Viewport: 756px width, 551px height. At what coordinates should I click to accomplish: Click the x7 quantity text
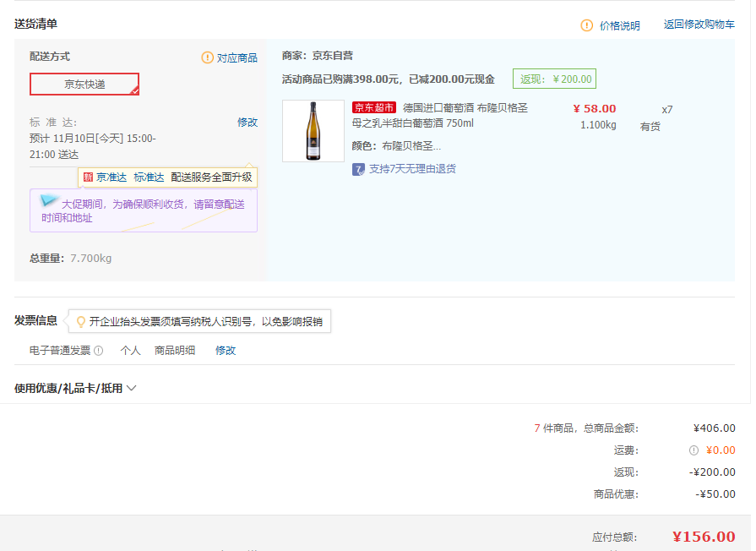[x=666, y=110]
